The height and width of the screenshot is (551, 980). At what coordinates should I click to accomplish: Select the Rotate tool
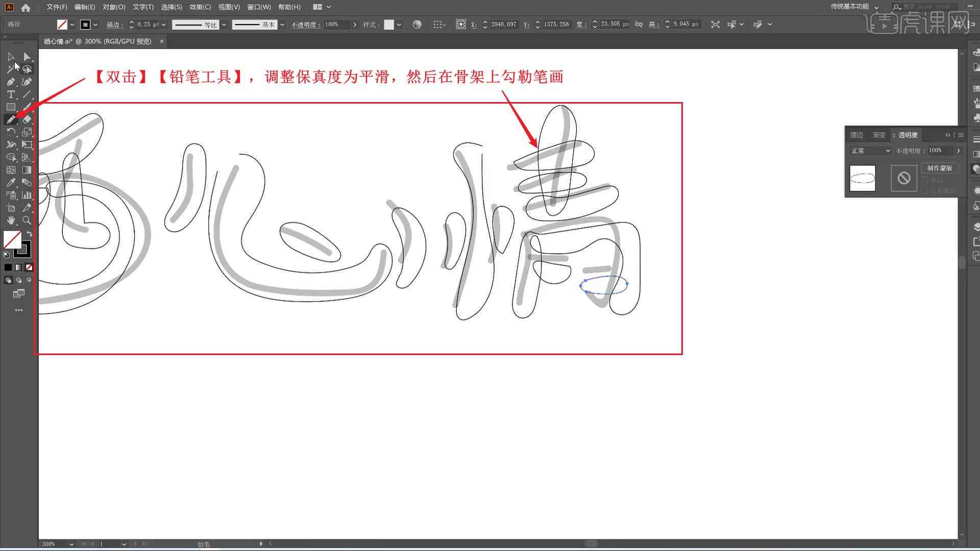tap(11, 132)
